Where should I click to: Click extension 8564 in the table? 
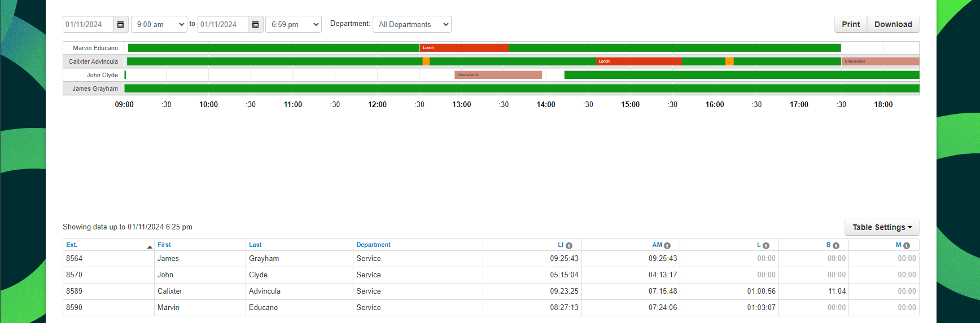pyautogui.click(x=74, y=259)
